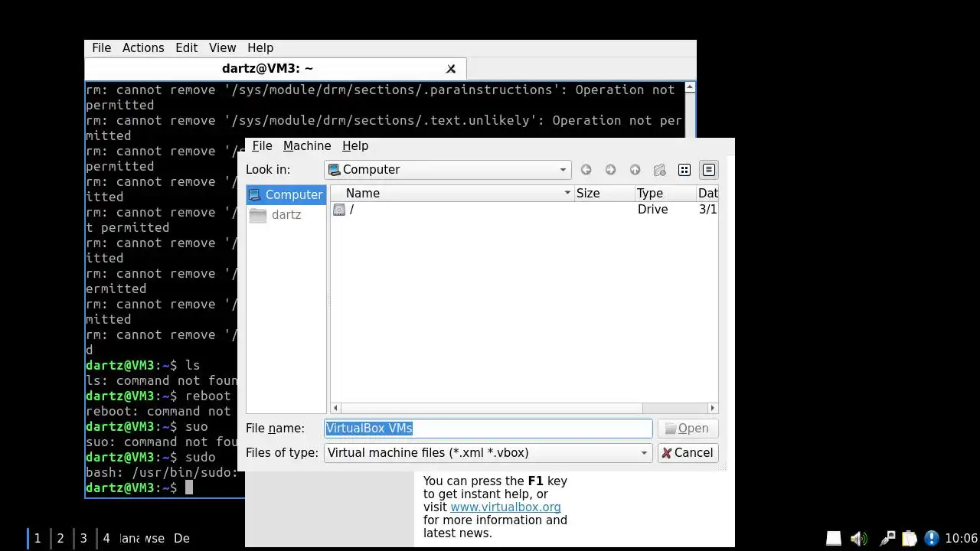Create a new folder with the folder icon
Image resolution: width=980 pixels, height=551 pixels.
point(659,170)
